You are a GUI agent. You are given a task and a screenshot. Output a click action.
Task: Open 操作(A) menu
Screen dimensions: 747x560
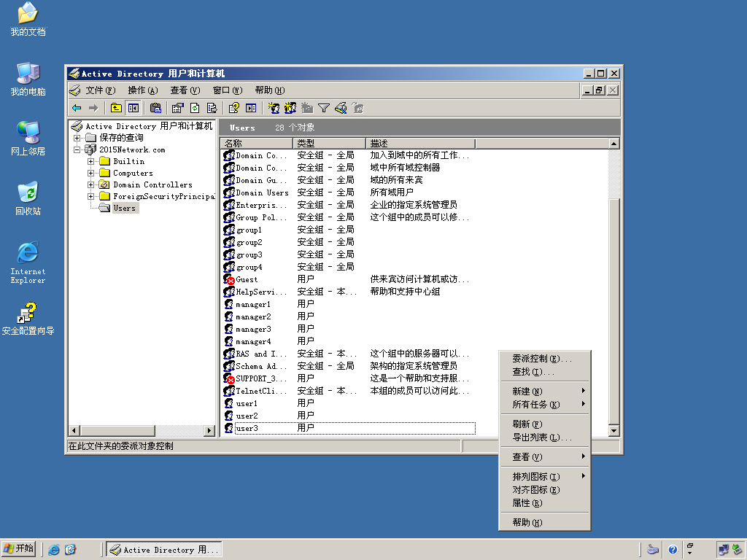click(142, 90)
